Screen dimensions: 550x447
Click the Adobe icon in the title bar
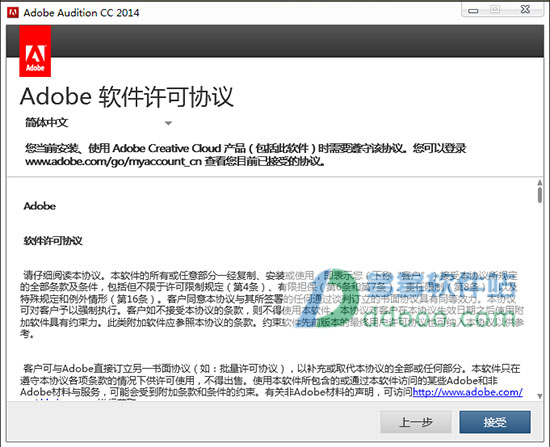point(13,12)
